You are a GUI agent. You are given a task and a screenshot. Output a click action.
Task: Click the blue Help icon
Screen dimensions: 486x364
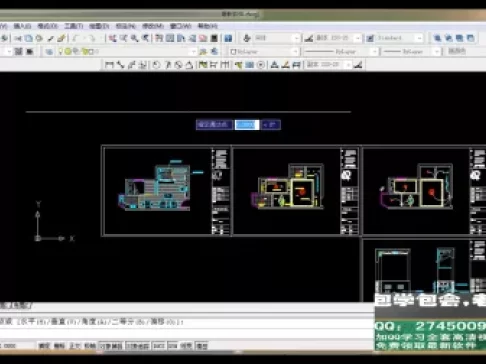[228, 38]
